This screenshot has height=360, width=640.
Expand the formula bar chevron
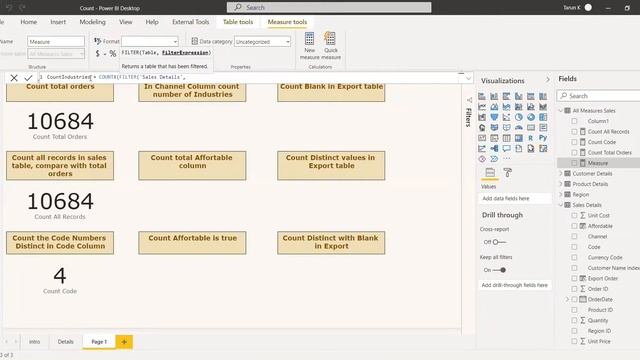(x=468, y=78)
